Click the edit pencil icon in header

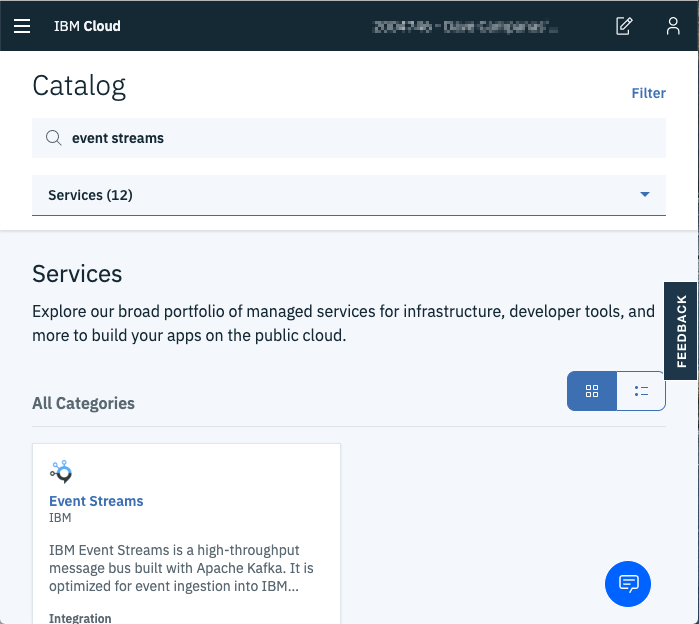[624, 26]
